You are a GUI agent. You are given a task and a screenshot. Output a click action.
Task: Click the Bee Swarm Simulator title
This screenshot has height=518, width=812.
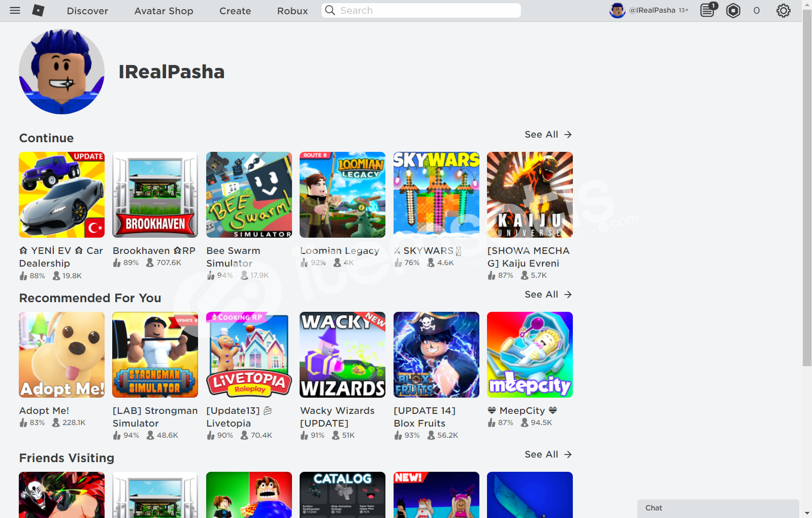(233, 257)
